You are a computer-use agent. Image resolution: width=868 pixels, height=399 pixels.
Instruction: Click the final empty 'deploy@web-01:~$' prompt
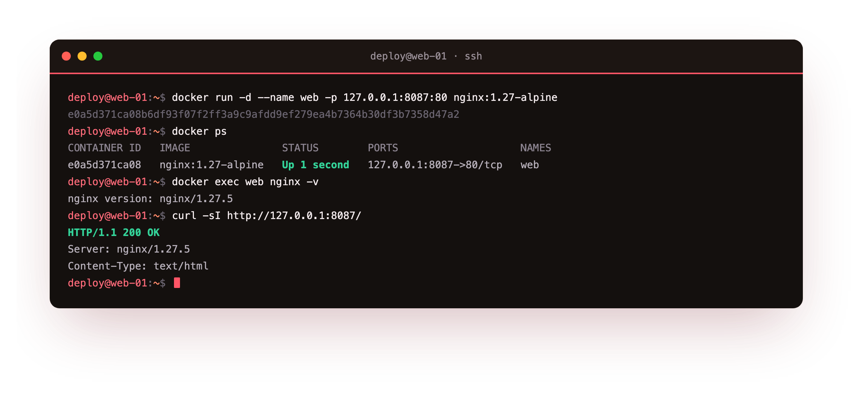coord(117,283)
